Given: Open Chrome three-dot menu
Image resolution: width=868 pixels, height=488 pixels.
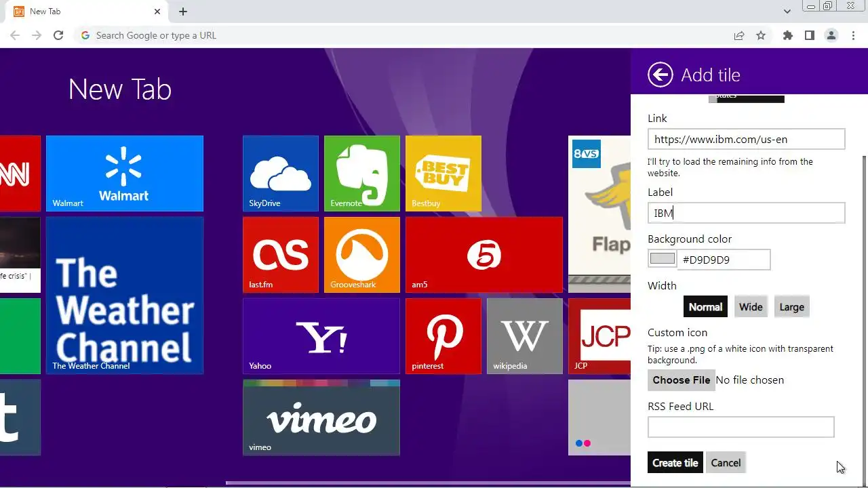Looking at the screenshot, I should pyautogui.click(x=853, y=35).
